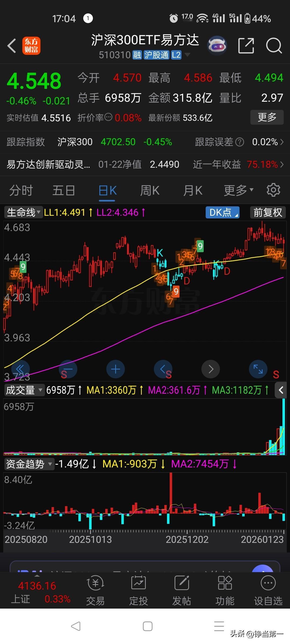Switch to 周K tab

coord(150,191)
